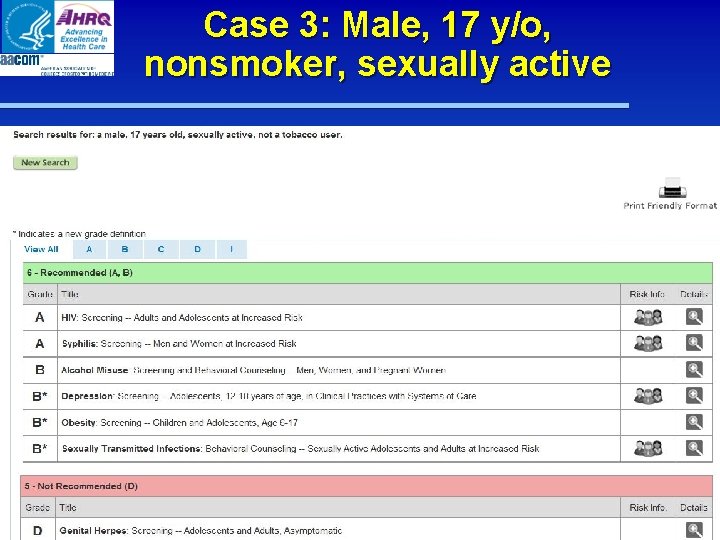The height and width of the screenshot is (540, 720).
Task: Switch to grade I tab
Action: coord(231,249)
